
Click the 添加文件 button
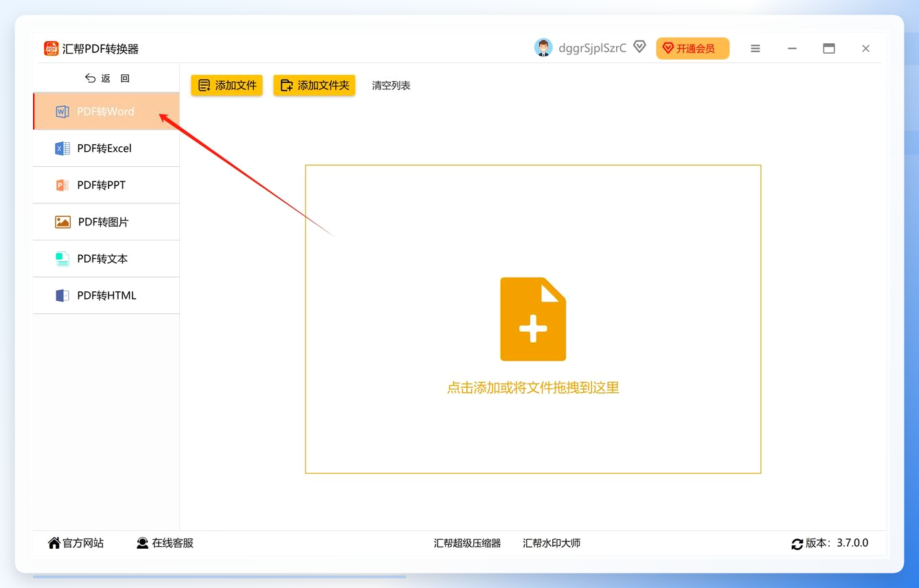(x=227, y=85)
